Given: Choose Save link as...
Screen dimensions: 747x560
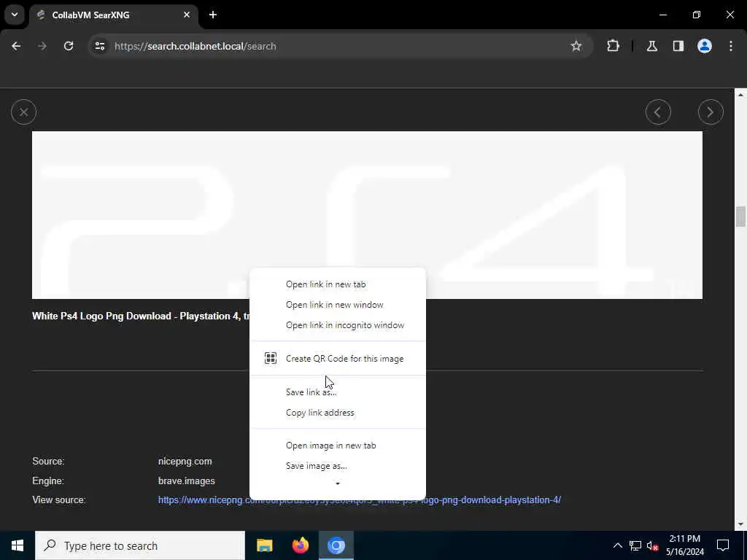Looking at the screenshot, I should click(x=337, y=392).
